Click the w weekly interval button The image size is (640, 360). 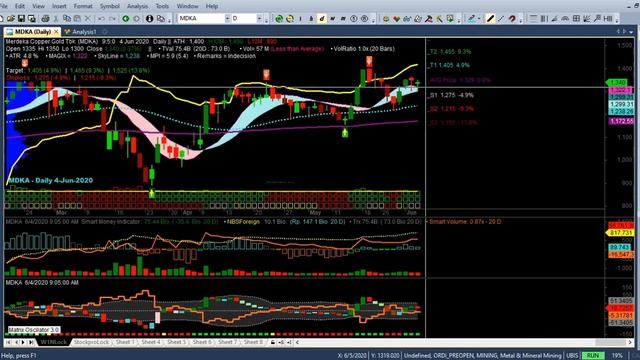tap(333, 18)
